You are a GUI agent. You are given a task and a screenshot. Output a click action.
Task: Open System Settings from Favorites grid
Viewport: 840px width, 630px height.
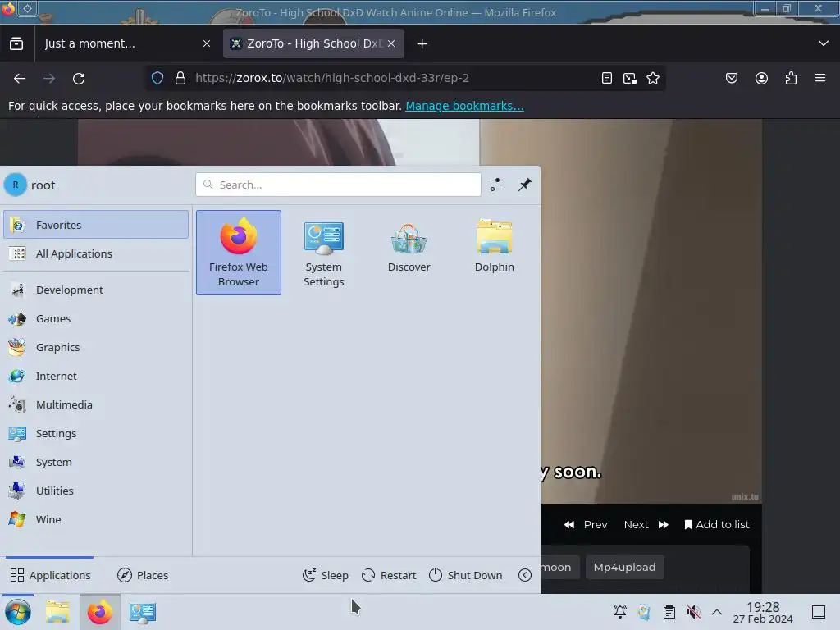(x=323, y=253)
